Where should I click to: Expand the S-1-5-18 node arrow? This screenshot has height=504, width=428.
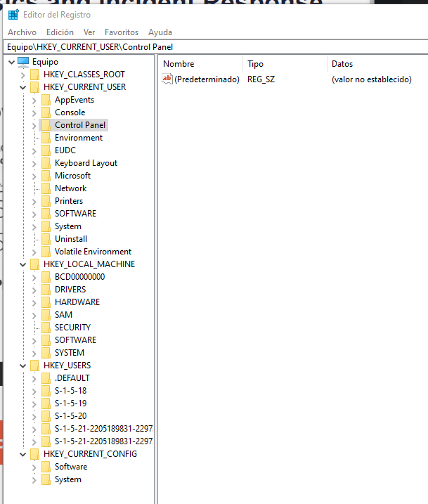pos(34,392)
